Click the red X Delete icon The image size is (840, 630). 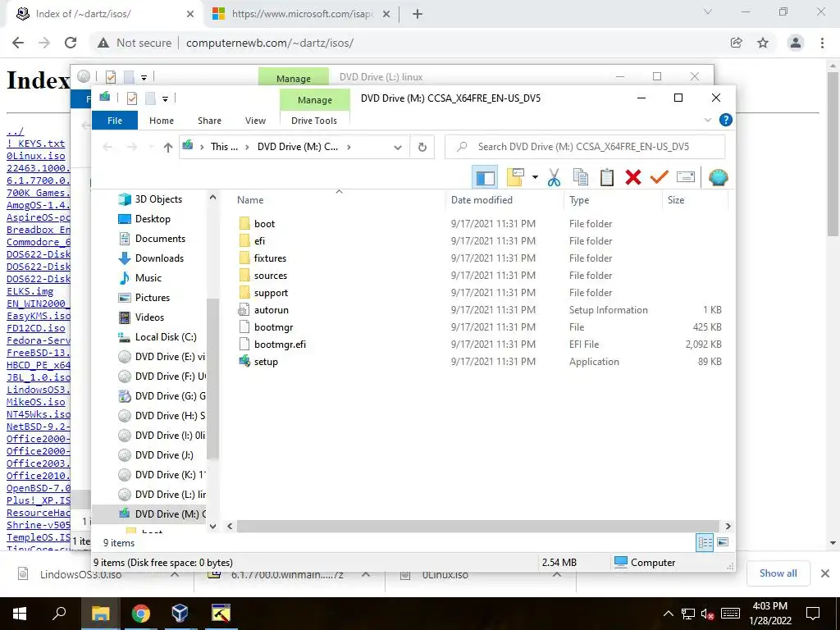(632, 177)
